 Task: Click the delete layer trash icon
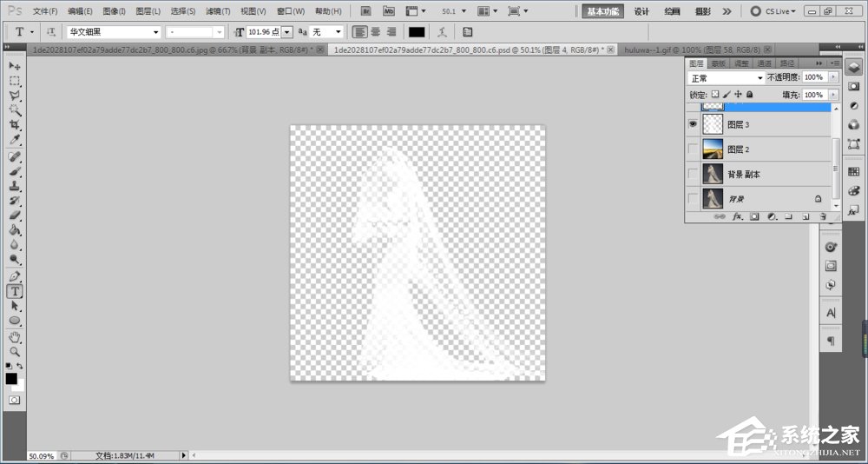[x=823, y=216]
